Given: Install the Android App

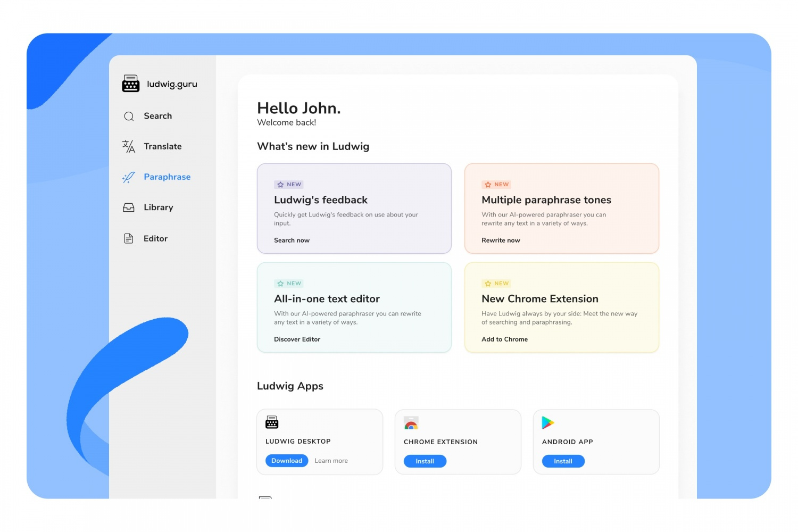Looking at the screenshot, I should (563, 461).
